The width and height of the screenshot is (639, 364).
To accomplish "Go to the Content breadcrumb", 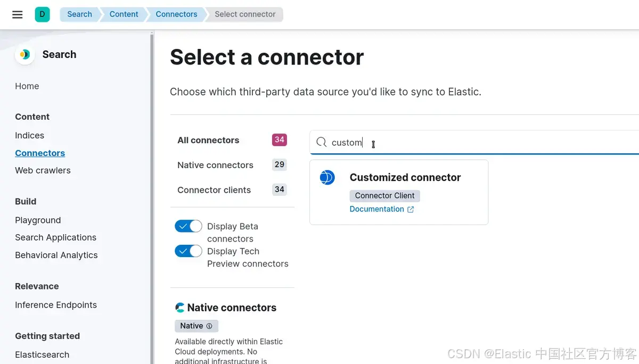I will coord(124,14).
